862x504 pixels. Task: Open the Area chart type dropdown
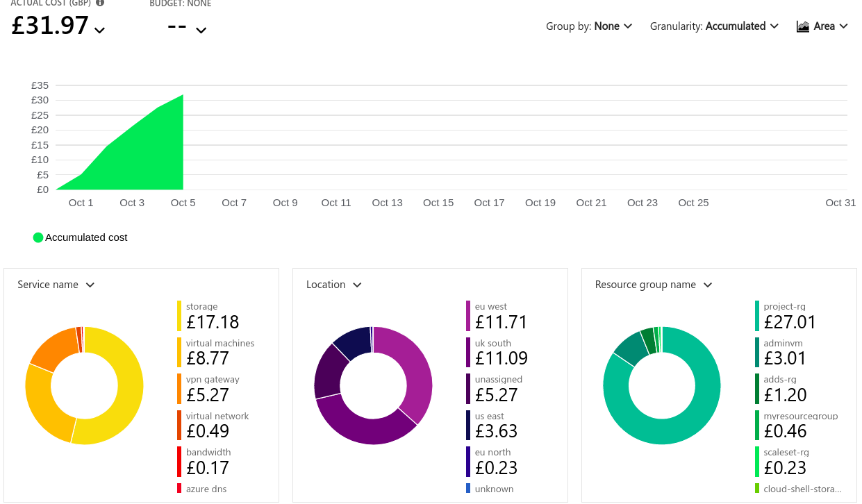click(822, 26)
